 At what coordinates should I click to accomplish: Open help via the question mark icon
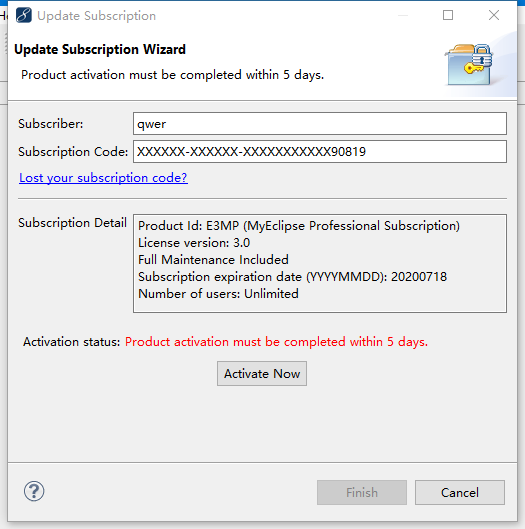click(x=34, y=491)
